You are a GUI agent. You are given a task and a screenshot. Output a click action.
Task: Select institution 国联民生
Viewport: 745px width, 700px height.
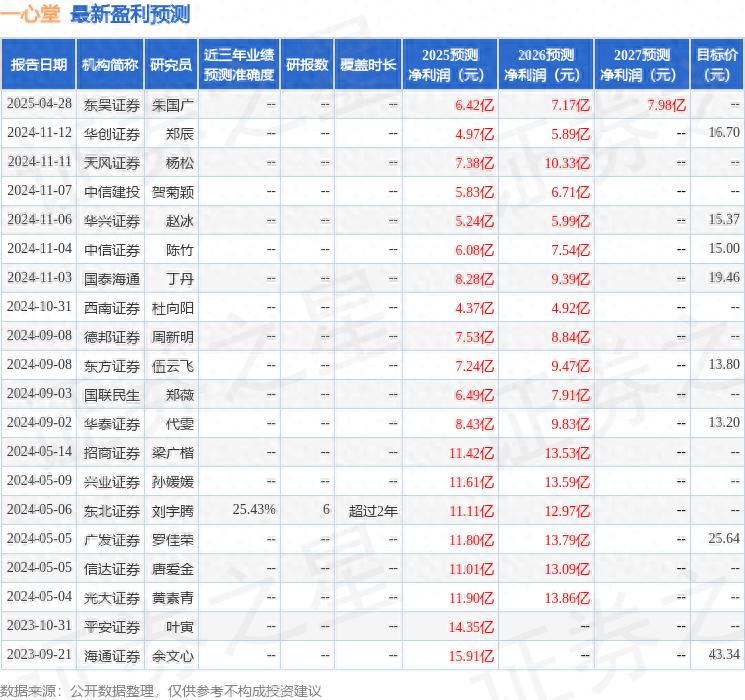112,395
